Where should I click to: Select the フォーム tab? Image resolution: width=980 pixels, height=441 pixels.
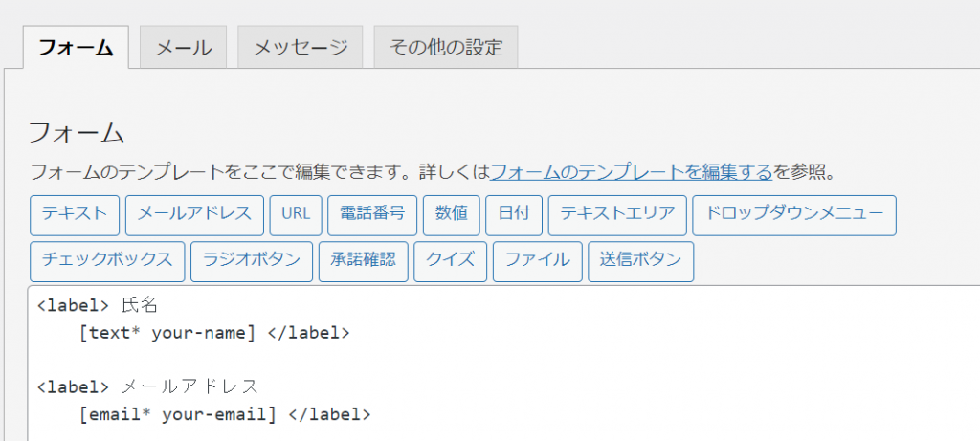pyautogui.click(x=76, y=48)
